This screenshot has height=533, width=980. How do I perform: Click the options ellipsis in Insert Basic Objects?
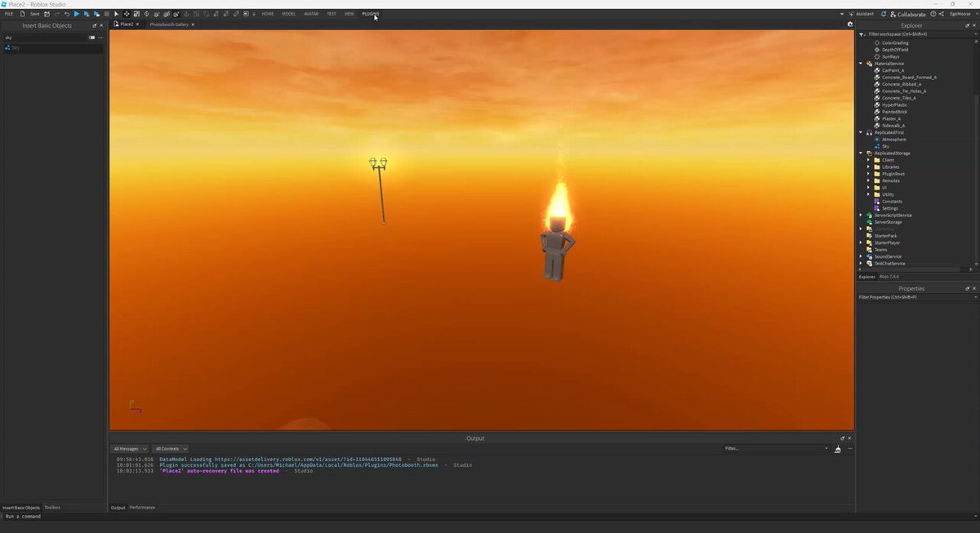tap(100, 38)
